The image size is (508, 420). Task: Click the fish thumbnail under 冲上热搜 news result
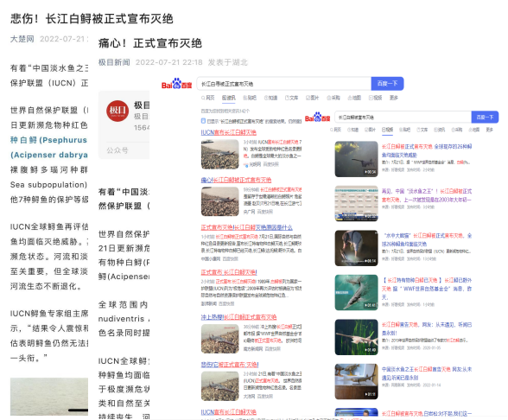[220, 339]
